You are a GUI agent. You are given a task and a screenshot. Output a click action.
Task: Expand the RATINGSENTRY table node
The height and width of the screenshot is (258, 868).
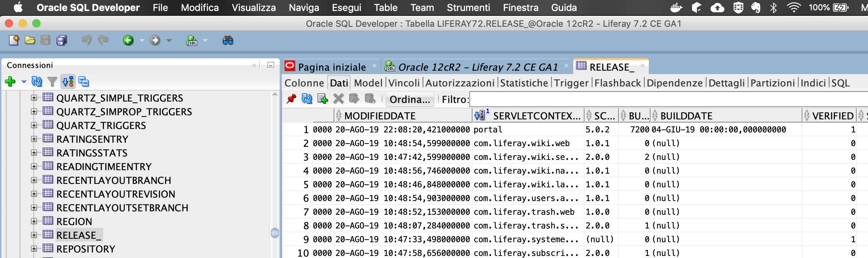click(34, 139)
